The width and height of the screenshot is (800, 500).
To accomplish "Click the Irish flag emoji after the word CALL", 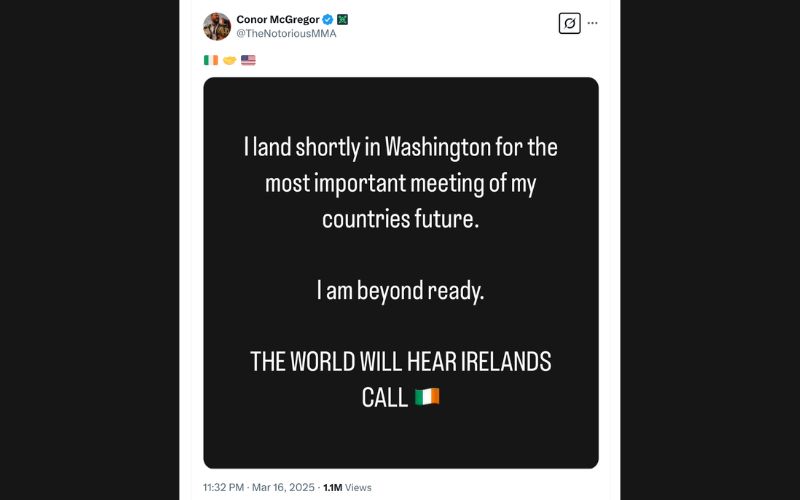I will click(x=427, y=397).
